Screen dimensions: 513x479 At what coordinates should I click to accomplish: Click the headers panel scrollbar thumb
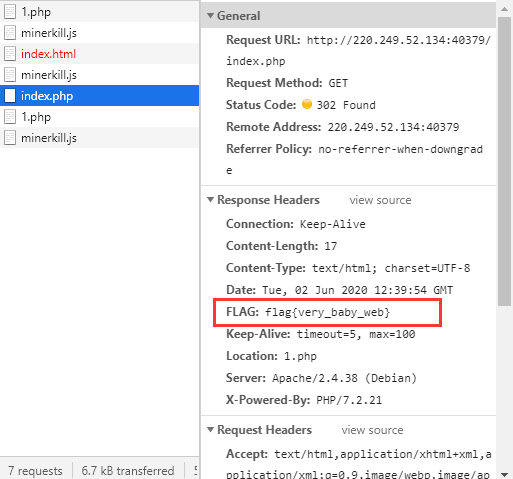[x=504, y=161]
